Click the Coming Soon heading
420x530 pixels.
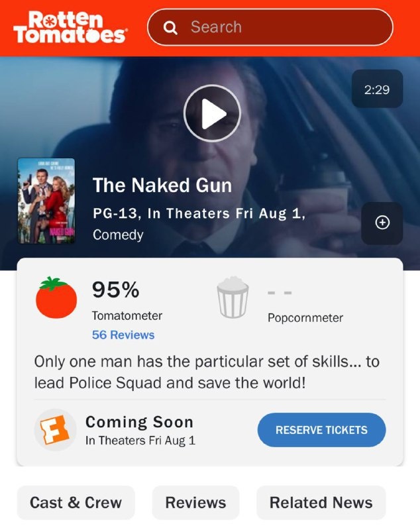point(139,422)
